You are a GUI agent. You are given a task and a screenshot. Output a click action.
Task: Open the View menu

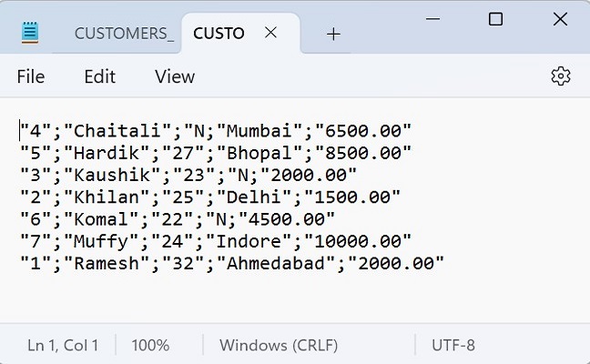175,76
